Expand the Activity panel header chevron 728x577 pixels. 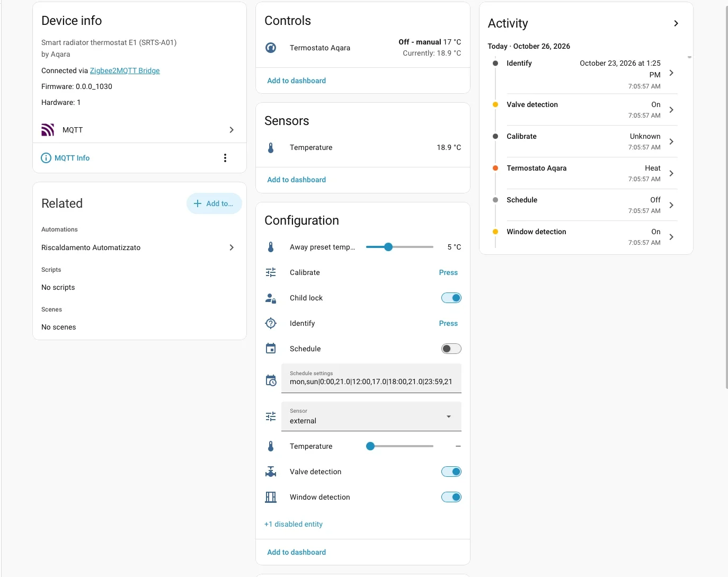tap(676, 23)
